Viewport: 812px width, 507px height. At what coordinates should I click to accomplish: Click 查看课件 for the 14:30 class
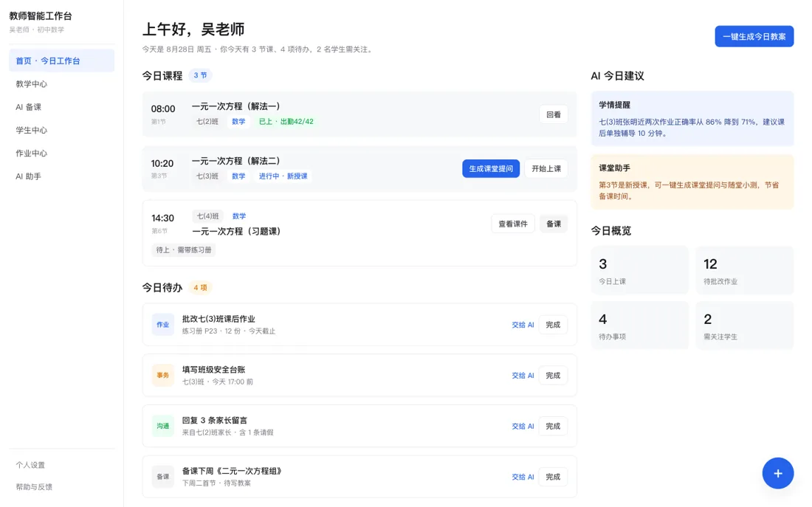pyautogui.click(x=513, y=224)
